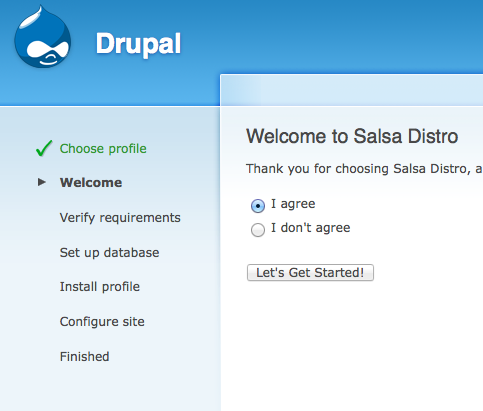Click the "Let's Get Started!" button
Image resolution: width=483 pixels, height=411 pixels.
tap(310, 273)
